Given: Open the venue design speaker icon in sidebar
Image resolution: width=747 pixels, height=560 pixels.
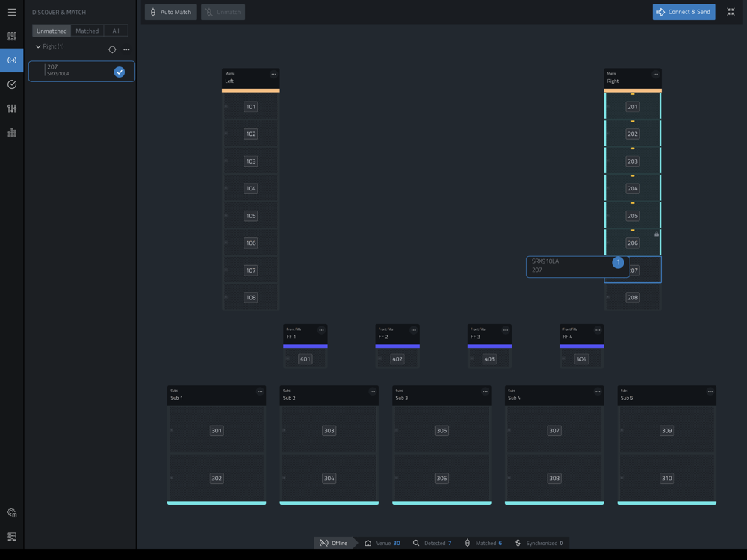Looking at the screenshot, I should click(12, 36).
